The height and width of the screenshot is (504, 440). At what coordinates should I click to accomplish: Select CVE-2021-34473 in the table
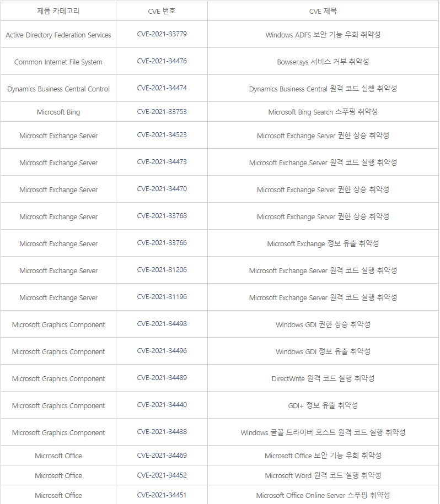point(162,162)
